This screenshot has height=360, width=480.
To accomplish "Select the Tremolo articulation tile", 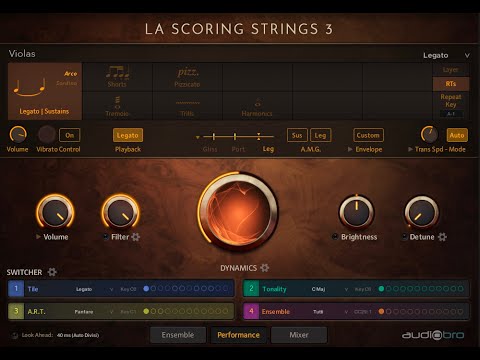I will coord(117,106).
